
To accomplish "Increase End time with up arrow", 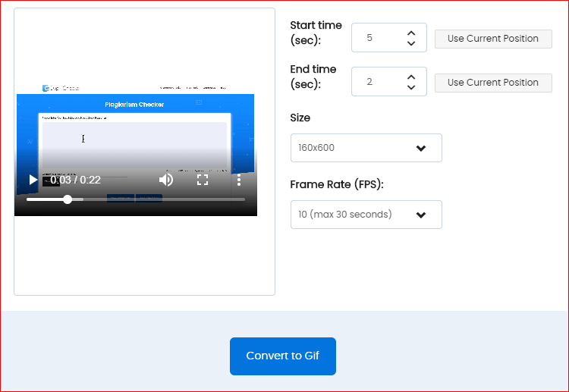I will [x=411, y=77].
